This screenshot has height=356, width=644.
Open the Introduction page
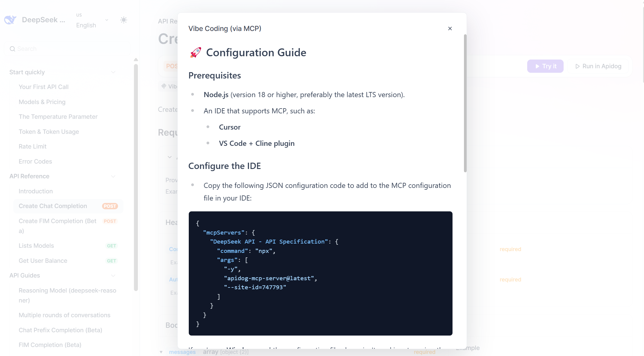(36, 191)
